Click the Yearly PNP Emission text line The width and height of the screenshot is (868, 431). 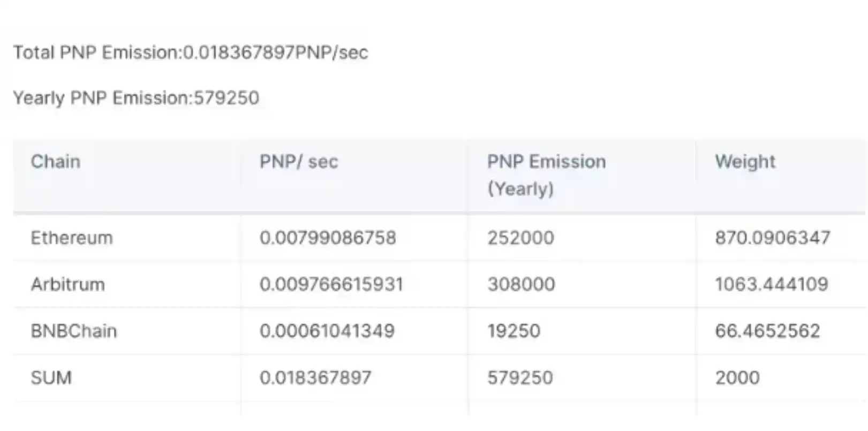click(x=136, y=98)
